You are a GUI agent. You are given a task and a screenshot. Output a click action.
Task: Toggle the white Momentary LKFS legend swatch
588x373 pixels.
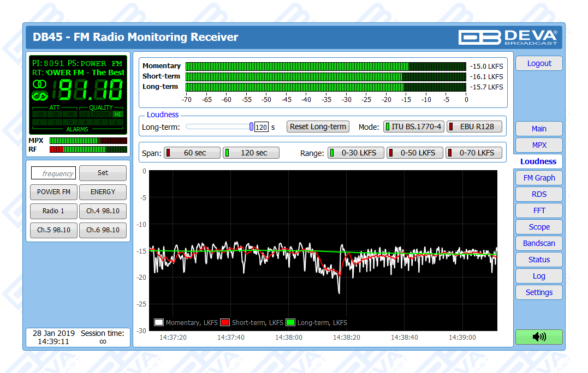pyautogui.click(x=159, y=322)
